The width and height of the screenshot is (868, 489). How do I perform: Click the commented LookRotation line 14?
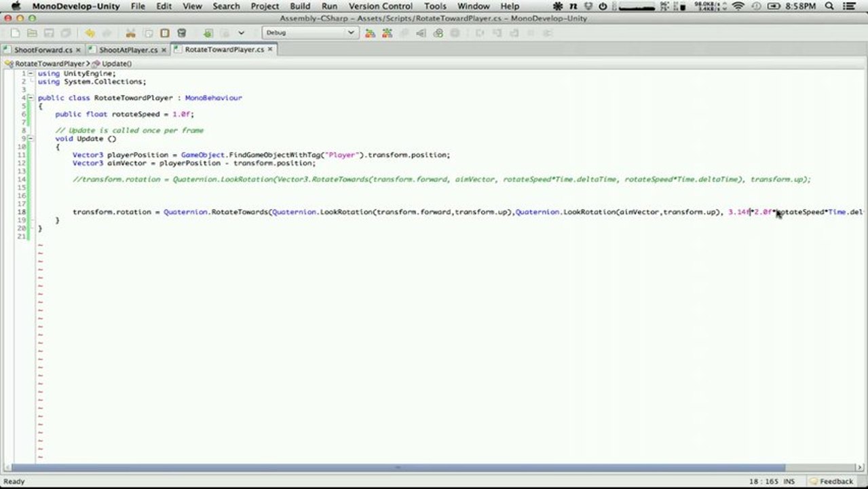tap(442, 179)
